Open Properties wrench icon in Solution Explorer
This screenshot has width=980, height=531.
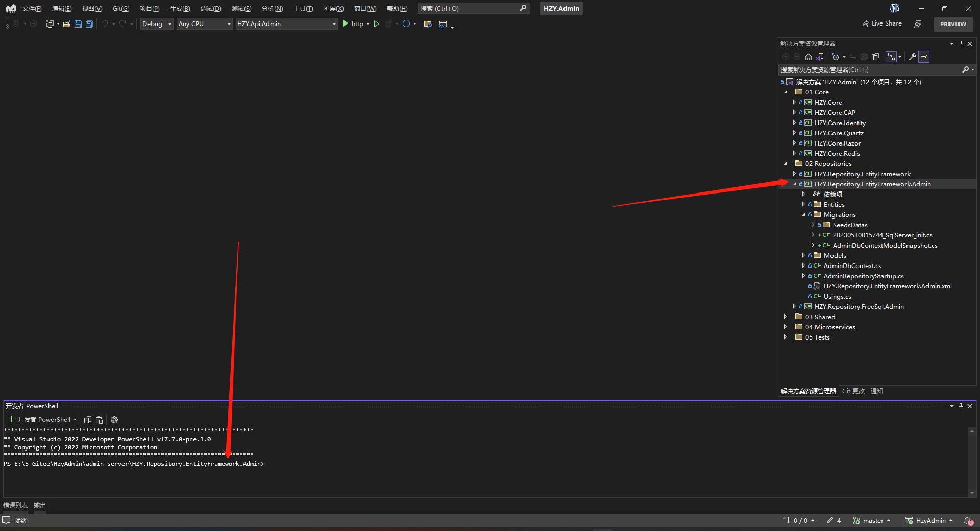[x=913, y=57]
